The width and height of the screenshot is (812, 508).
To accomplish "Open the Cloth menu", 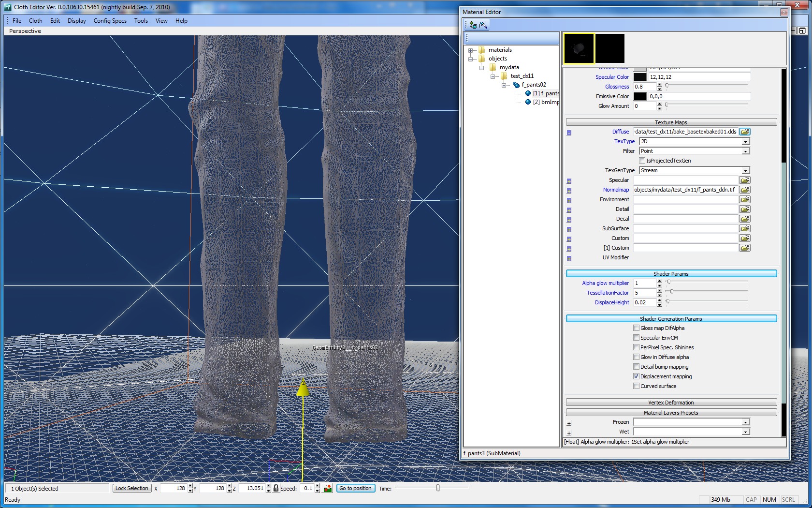I will (x=35, y=21).
